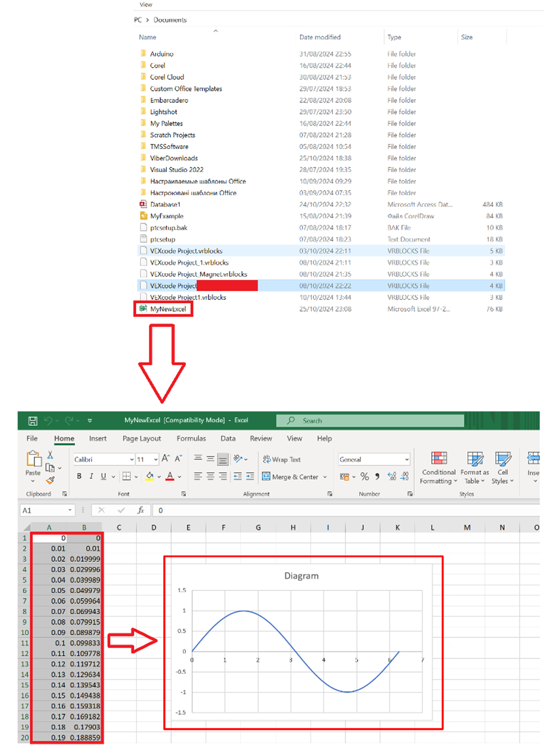Switch to the Insert ribbon tab
The height and width of the screenshot is (756, 554).
(98, 438)
